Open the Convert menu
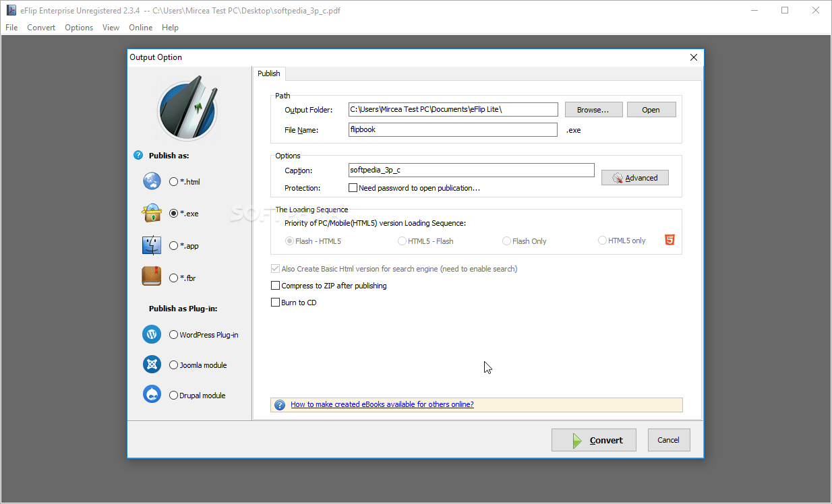The width and height of the screenshot is (832, 504). coord(41,28)
